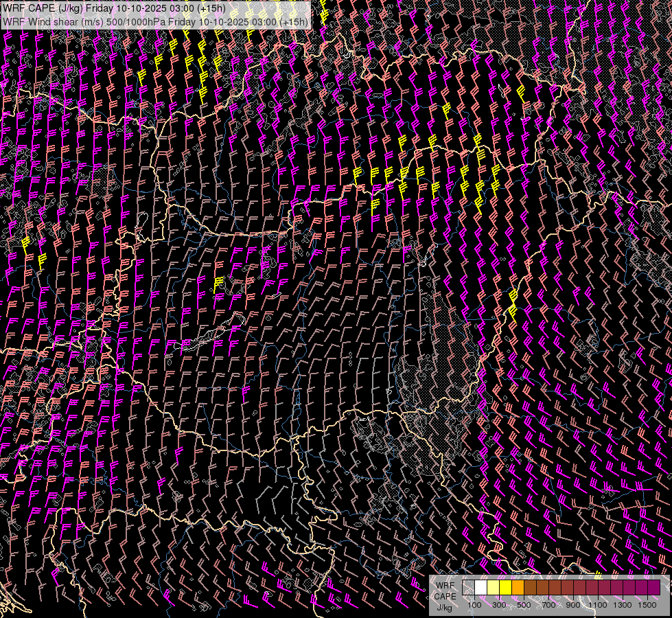
Task: Select the "900" legend scale label
Action: (573, 605)
